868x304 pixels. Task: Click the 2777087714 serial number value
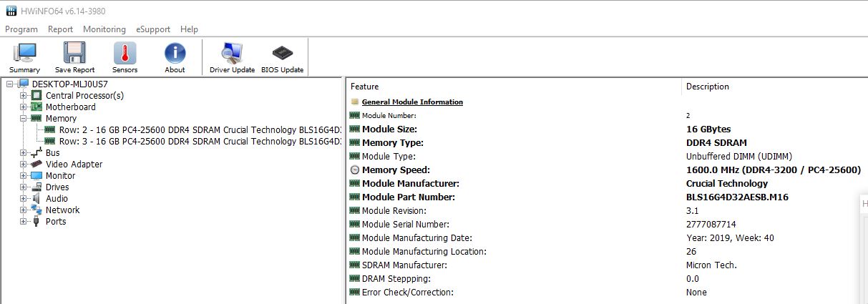click(711, 225)
